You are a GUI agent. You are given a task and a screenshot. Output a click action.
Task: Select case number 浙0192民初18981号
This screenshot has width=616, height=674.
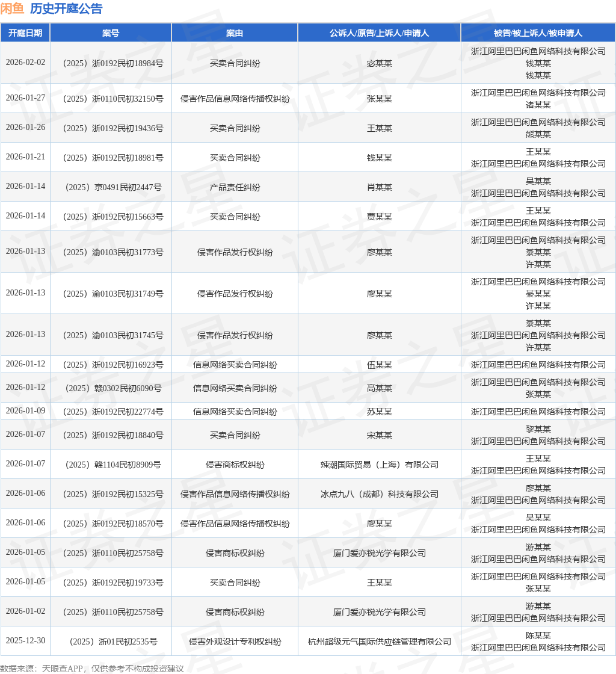113,158
